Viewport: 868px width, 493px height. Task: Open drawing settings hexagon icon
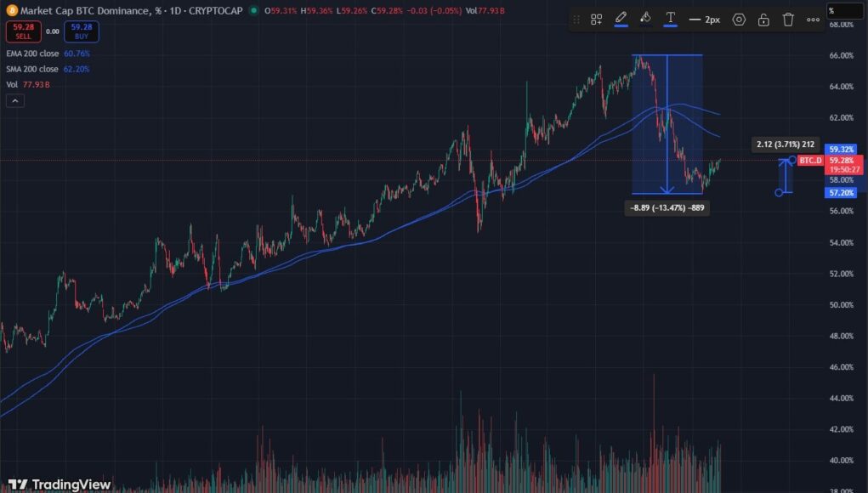pyautogui.click(x=739, y=19)
